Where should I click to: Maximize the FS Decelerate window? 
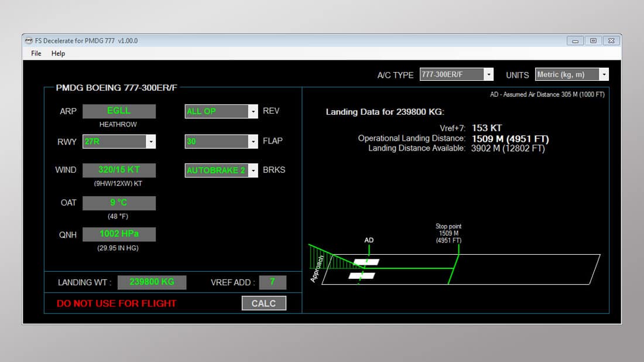(x=593, y=41)
